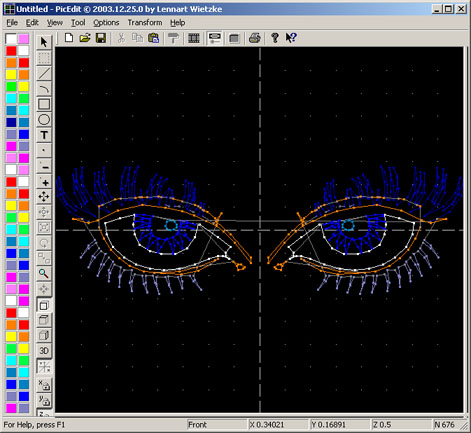Screen dimensions: 471x433
Task: Click the question mark help button
Action: (x=275, y=38)
